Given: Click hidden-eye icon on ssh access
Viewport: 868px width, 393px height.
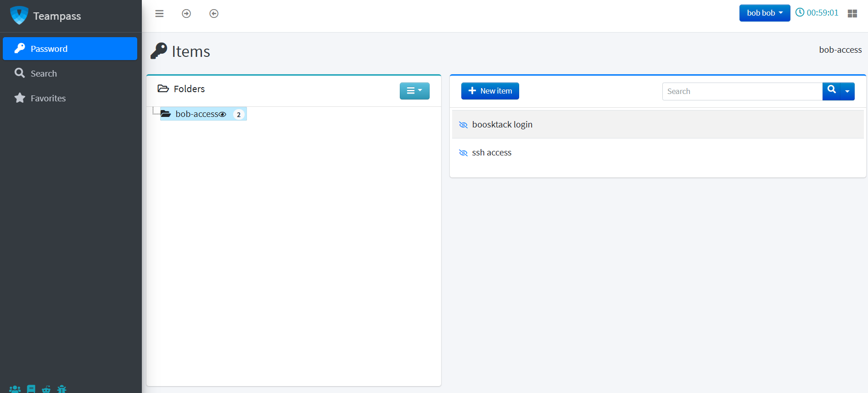Looking at the screenshot, I should [x=463, y=153].
